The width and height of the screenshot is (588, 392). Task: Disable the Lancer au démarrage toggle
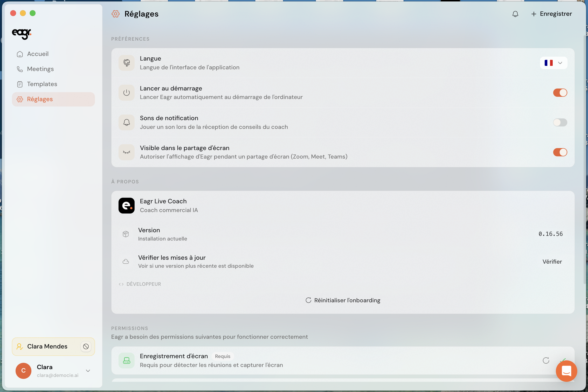pos(560,93)
